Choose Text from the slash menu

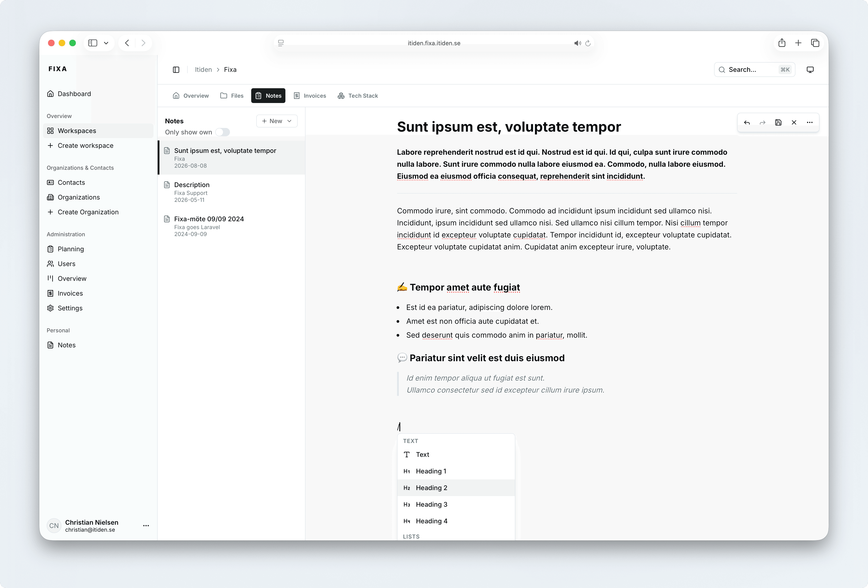pos(456,455)
